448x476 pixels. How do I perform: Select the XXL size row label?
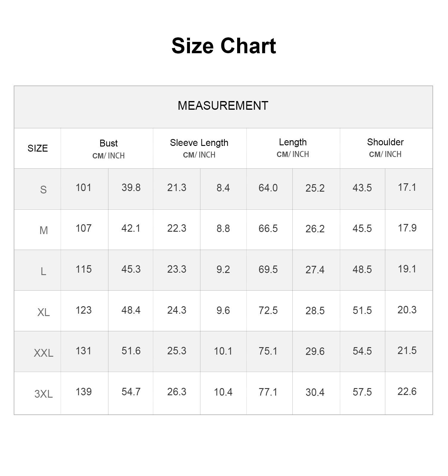pos(44,353)
